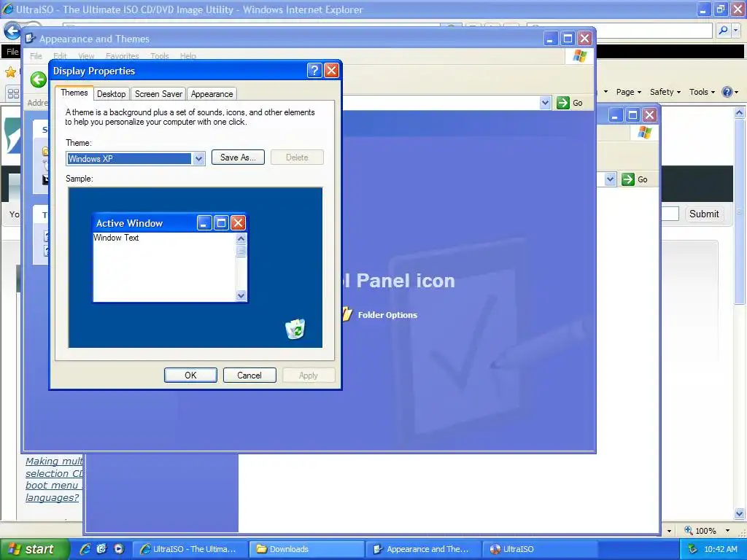The width and height of the screenshot is (747, 560).
Task: Expand address dropdown in Appearance and Themes window
Action: tap(545, 102)
